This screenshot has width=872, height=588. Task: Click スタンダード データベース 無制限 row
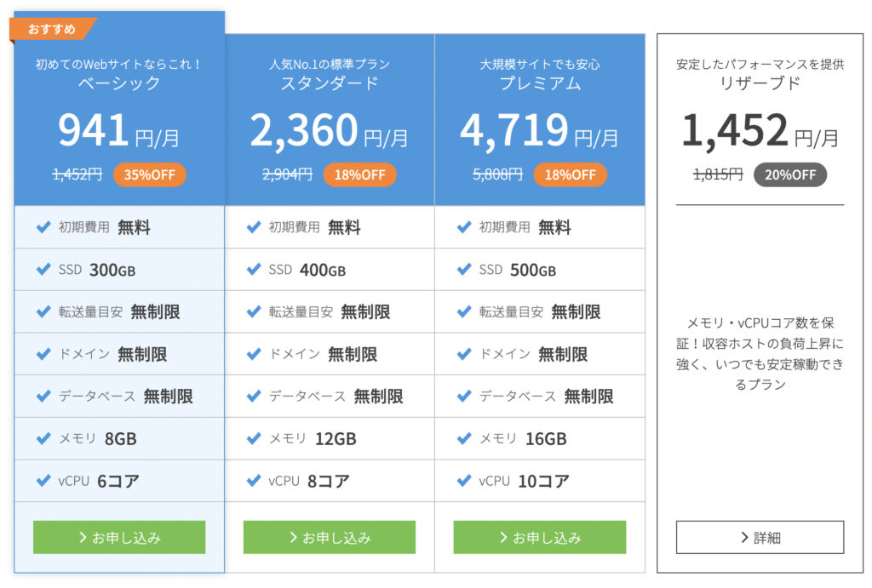[x=330, y=396]
